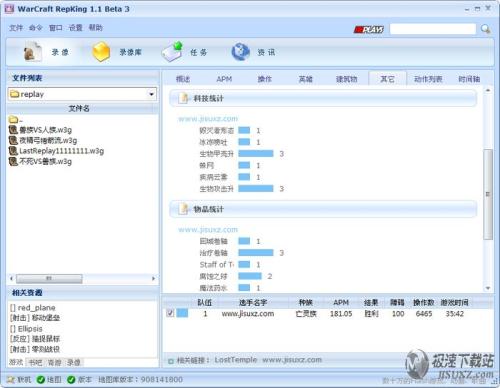
Task: Select replay icon for 兽族VS人族.w3g
Action: (x=13, y=130)
